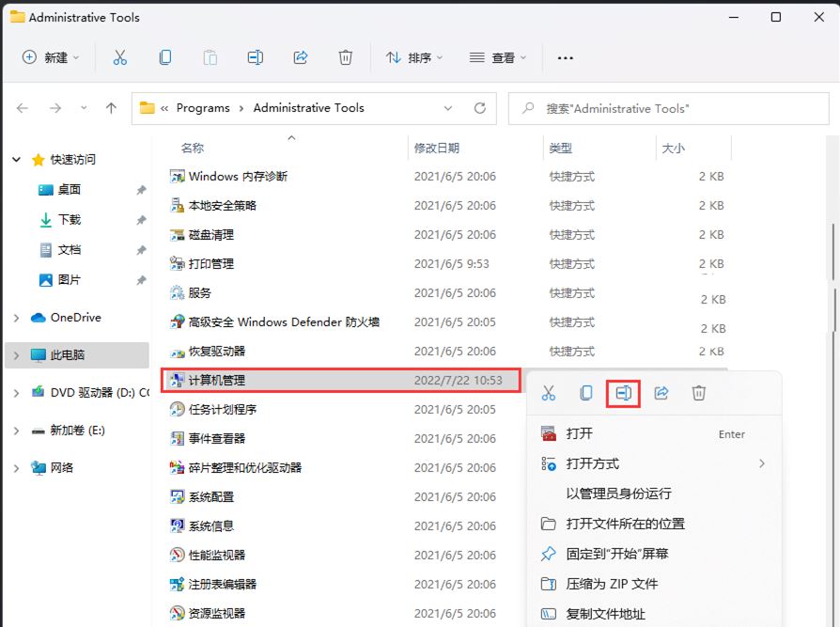Click the 新建 button
The width and height of the screenshot is (840, 627).
pyautogui.click(x=50, y=57)
